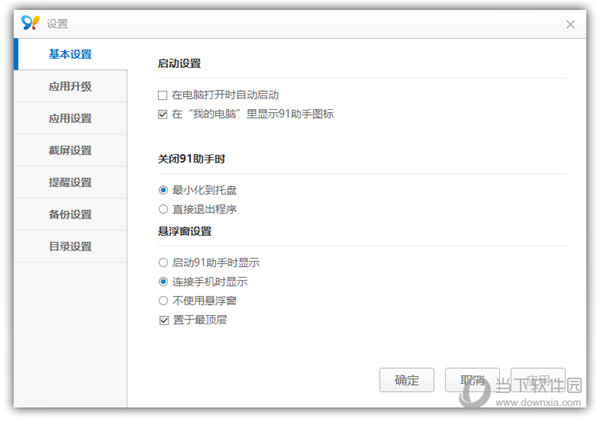Uncheck 在“我的电脑”里显示91助手图标

163,114
